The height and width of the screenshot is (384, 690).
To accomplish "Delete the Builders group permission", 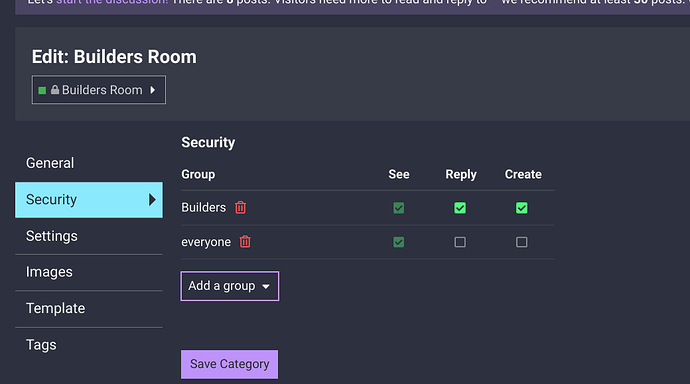I will pyautogui.click(x=240, y=207).
